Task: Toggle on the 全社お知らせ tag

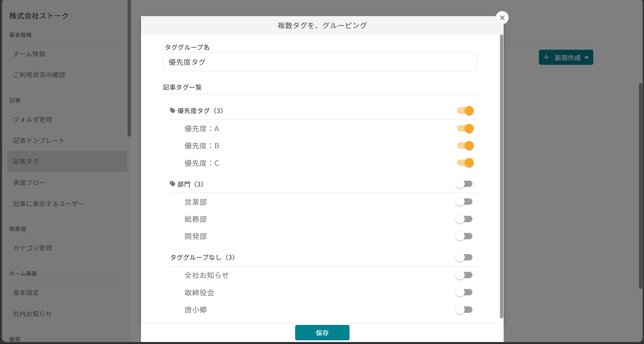Action: pyautogui.click(x=464, y=275)
